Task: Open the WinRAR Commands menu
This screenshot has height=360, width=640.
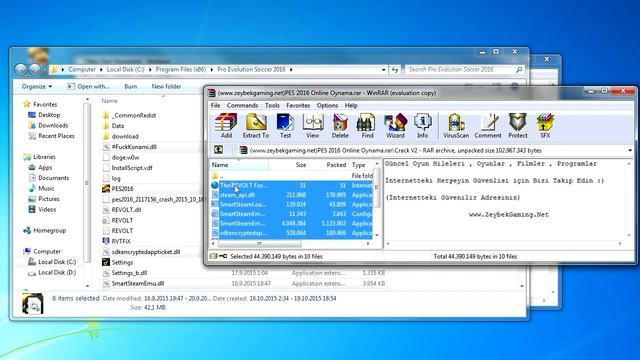Action: [x=242, y=105]
